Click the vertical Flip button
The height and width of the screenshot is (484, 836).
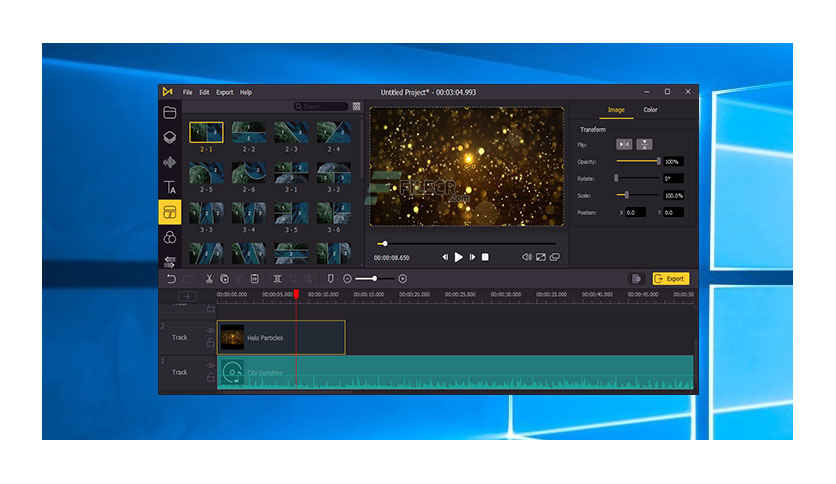tap(645, 145)
